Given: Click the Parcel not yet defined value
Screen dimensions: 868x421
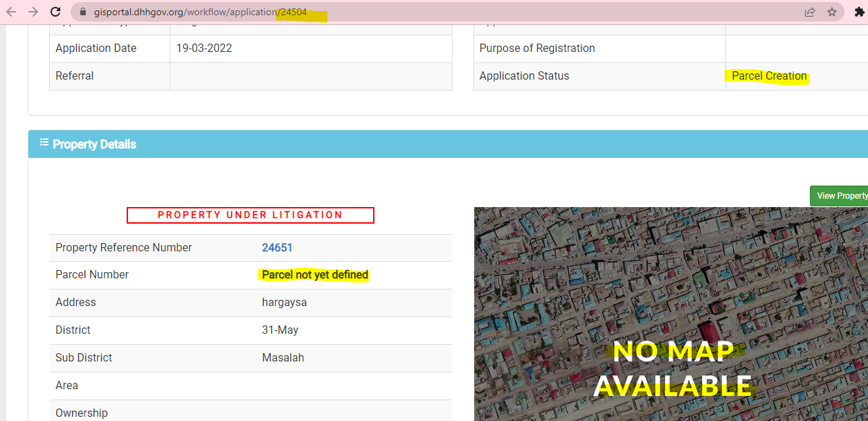Looking at the screenshot, I should [x=315, y=275].
